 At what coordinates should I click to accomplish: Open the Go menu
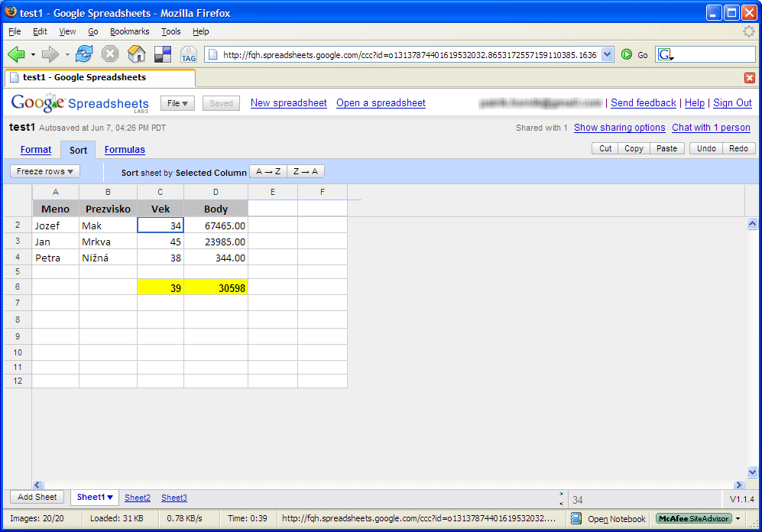click(92, 31)
